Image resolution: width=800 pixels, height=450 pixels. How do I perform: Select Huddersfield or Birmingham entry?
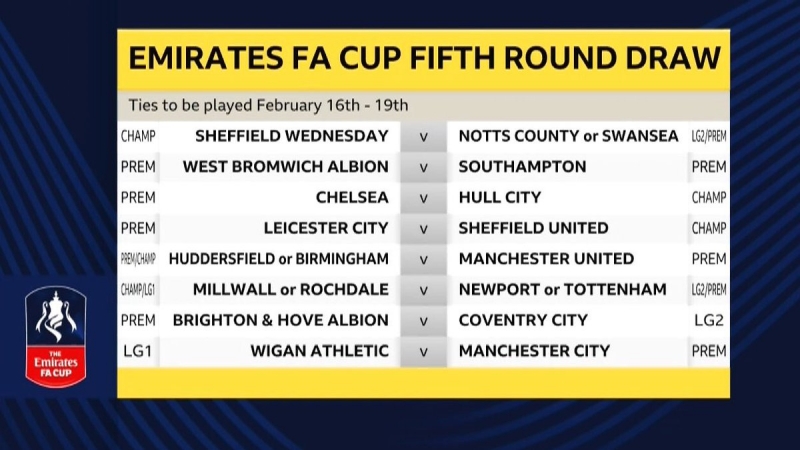pyautogui.click(x=278, y=259)
